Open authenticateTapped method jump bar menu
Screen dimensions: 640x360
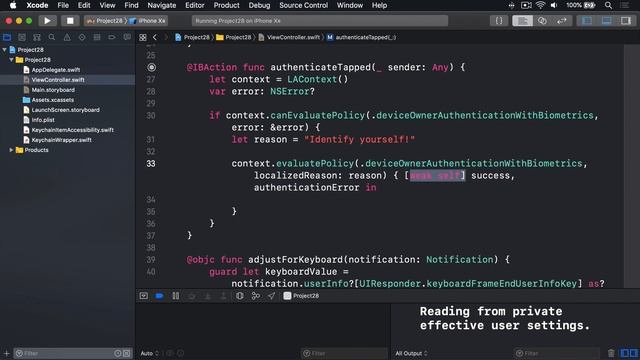(361, 37)
